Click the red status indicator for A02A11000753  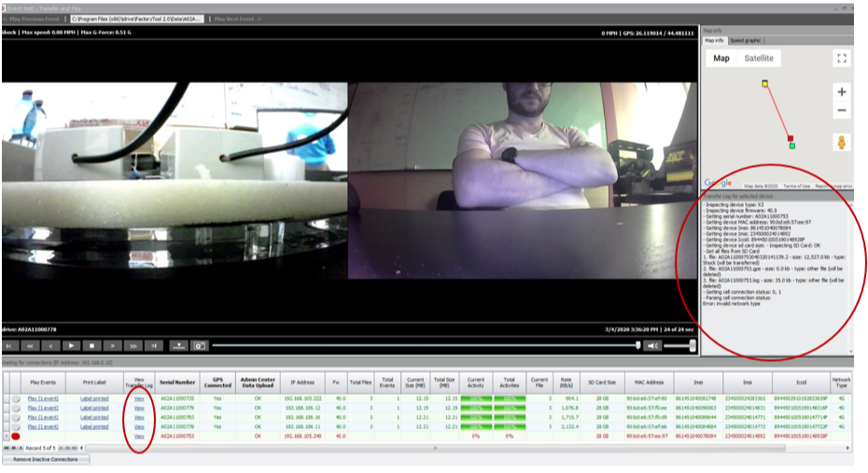pyautogui.click(x=16, y=436)
